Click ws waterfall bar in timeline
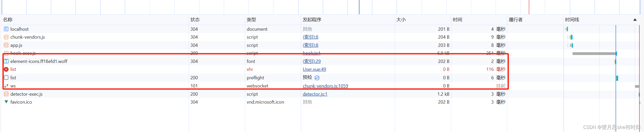 pyautogui.click(x=637, y=86)
